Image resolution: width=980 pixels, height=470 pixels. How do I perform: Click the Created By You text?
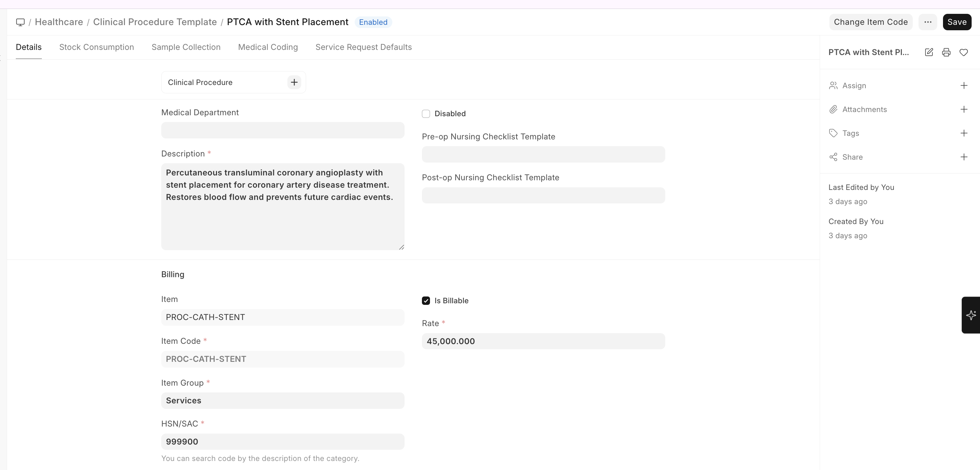pos(856,221)
